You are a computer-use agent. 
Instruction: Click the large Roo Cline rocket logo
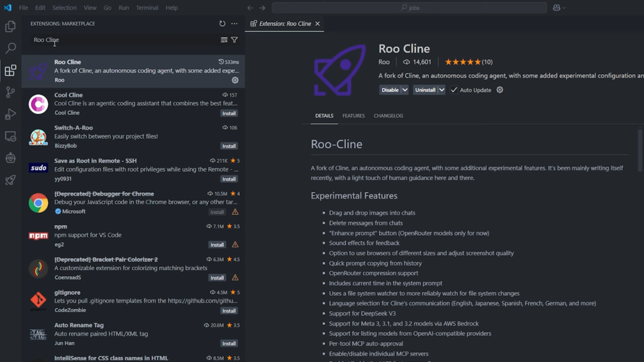(340, 70)
